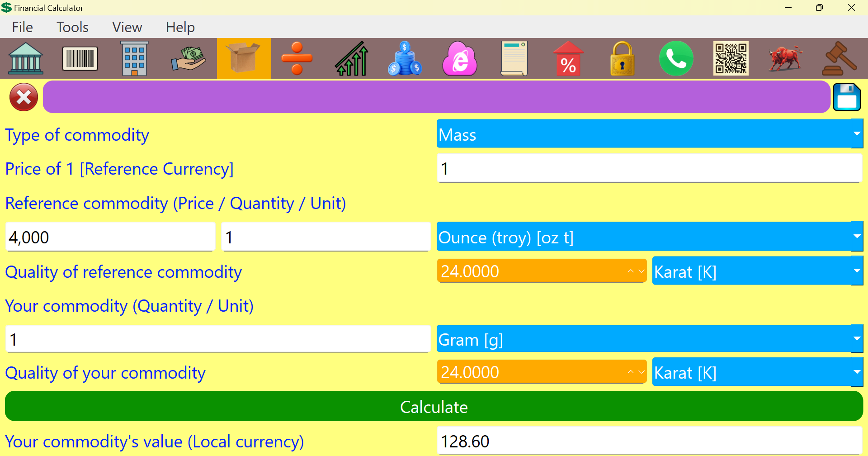
Task: Restore down the Financial Calculator window
Action: [x=819, y=8]
